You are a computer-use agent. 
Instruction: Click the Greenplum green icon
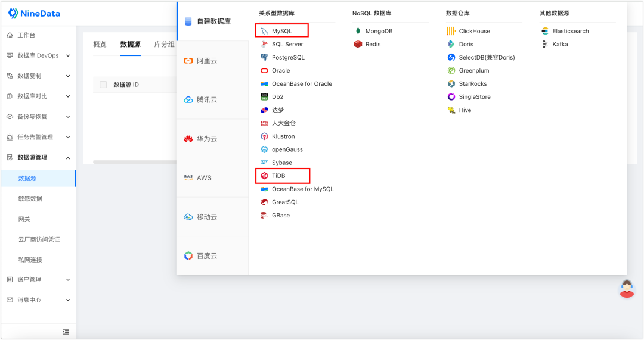tap(451, 70)
